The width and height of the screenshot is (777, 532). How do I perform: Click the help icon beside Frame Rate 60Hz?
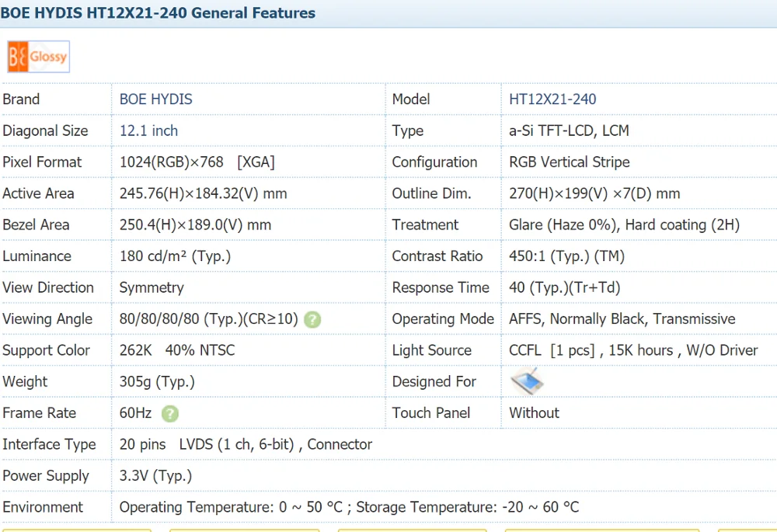click(169, 413)
